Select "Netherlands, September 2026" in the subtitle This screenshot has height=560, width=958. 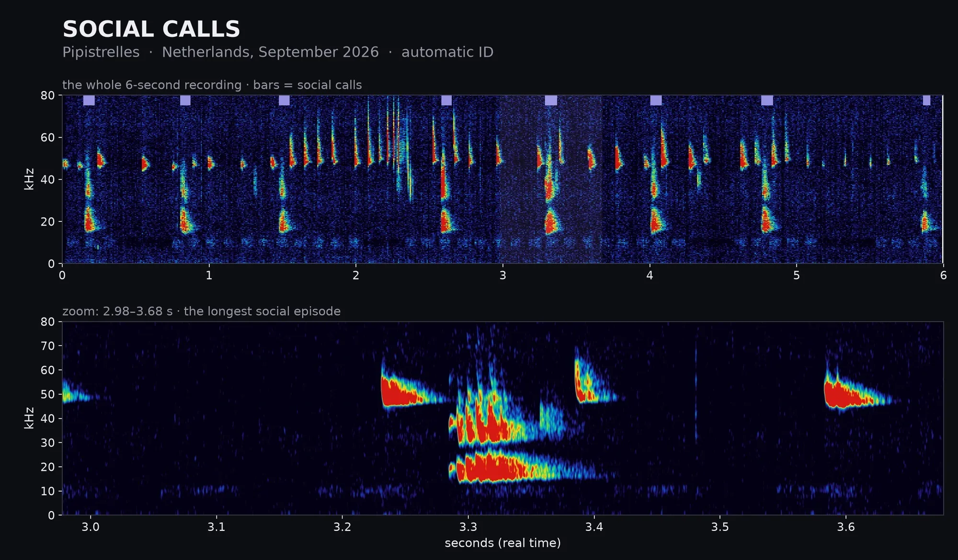pos(270,52)
